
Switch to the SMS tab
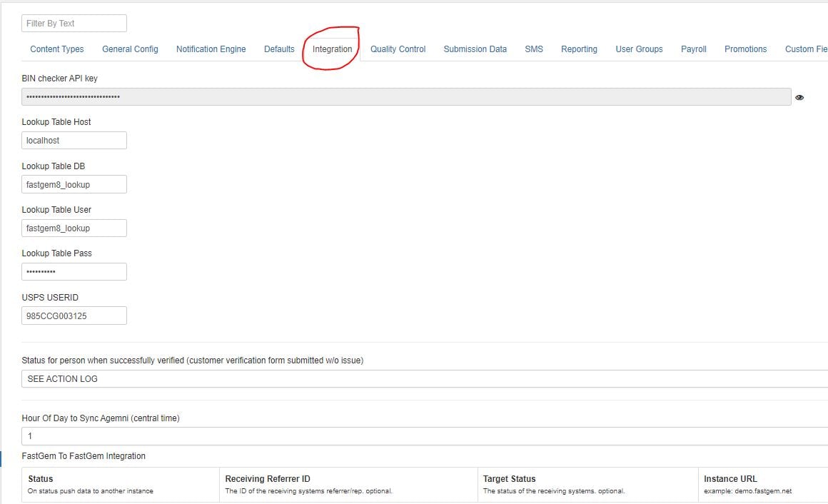[534, 49]
